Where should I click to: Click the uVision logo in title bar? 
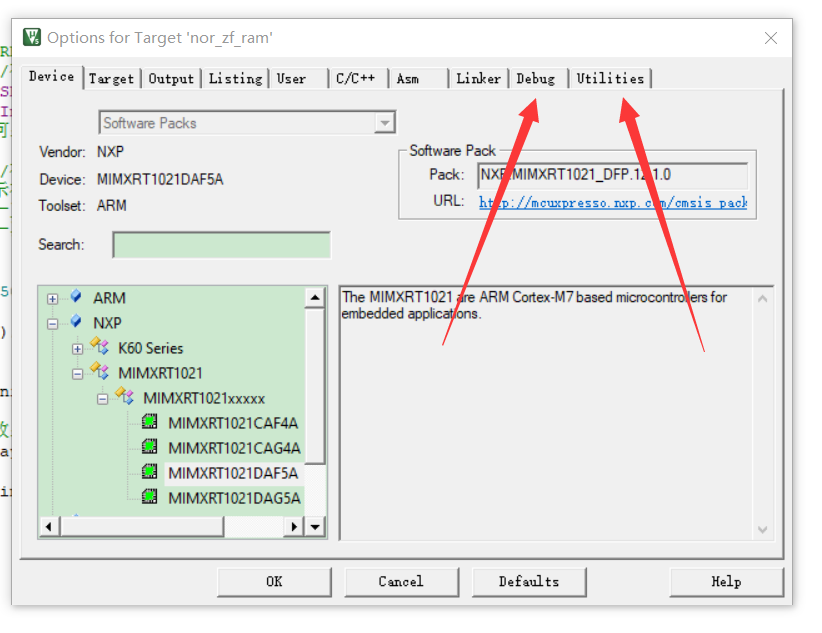tap(30, 36)
